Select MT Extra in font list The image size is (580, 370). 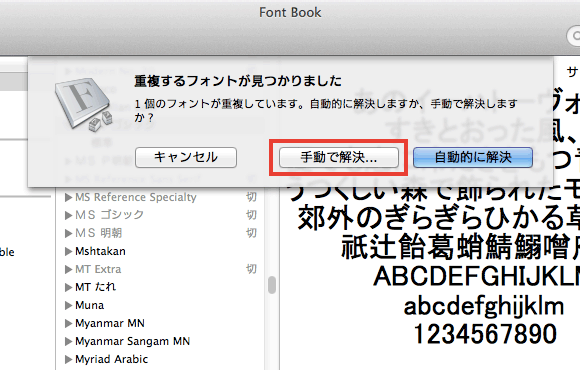pos(98,269)
